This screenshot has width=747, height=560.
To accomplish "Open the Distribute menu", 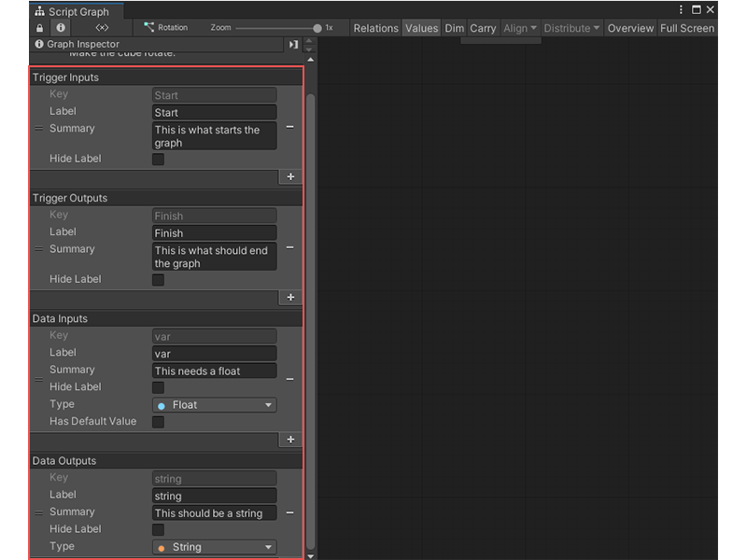I will pos(571,28).
